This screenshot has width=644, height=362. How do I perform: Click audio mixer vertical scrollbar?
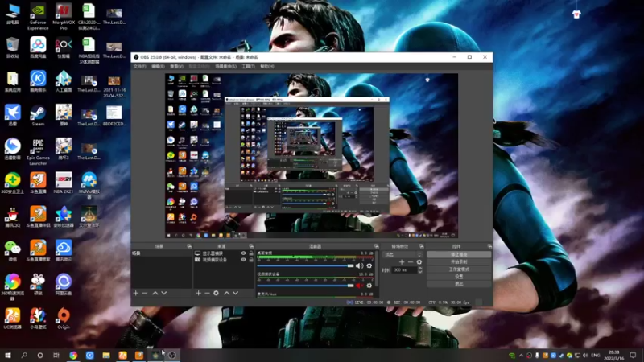[x=376, y=269]
